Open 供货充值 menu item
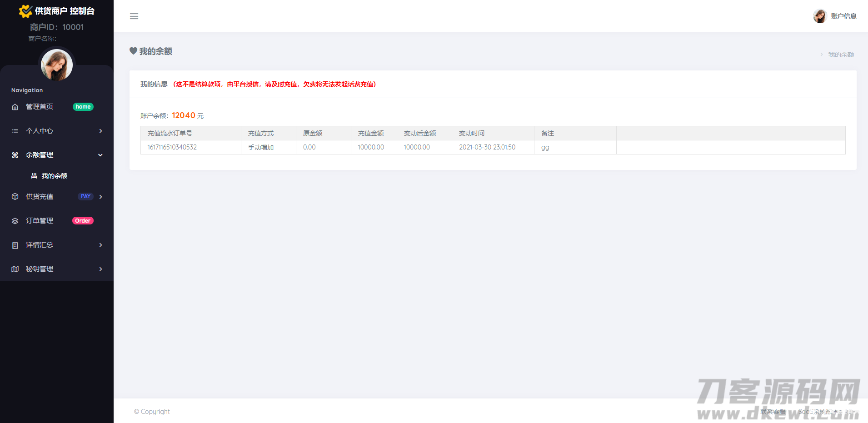The height and width of the screenshot is (423, 868). 40,197
